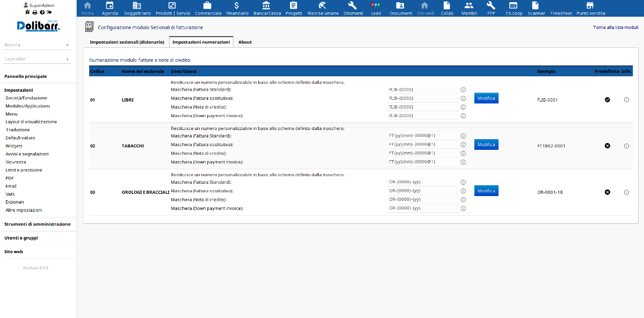The height and width of the screenshot is (318, 644).
Task: Open Altre impostazioni settings entry
Action: pos(24,210)
